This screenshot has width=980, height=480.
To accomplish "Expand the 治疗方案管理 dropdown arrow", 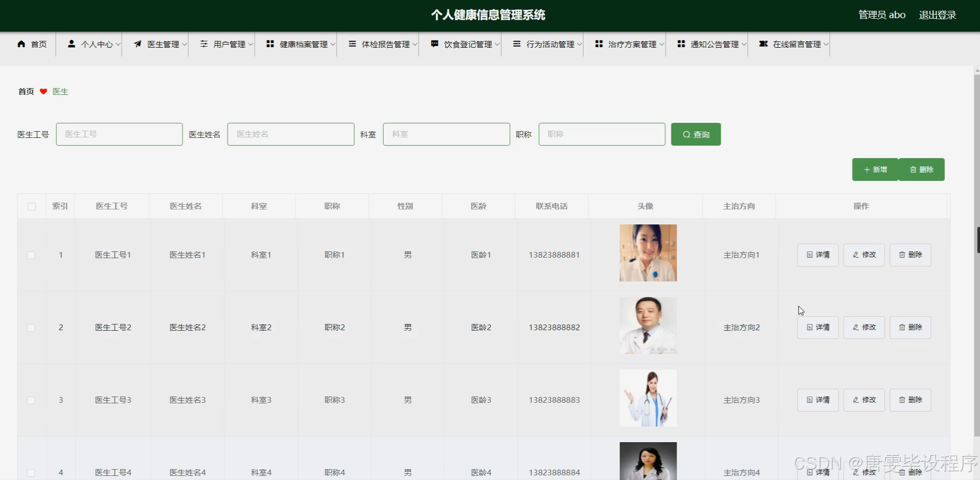I will pyautogui.click(x=662, y=45).
